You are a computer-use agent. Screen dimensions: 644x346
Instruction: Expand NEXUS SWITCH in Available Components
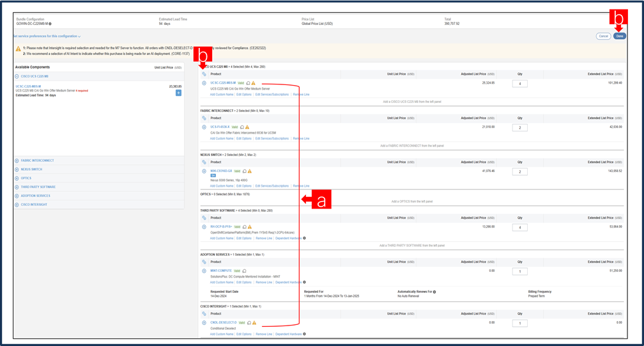pos(17,169)
